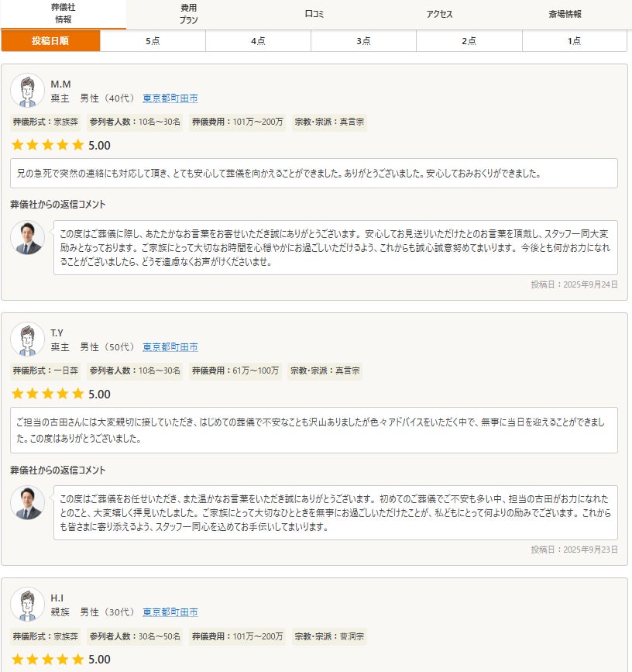Click reviewer name T.Y

point(57,333)
